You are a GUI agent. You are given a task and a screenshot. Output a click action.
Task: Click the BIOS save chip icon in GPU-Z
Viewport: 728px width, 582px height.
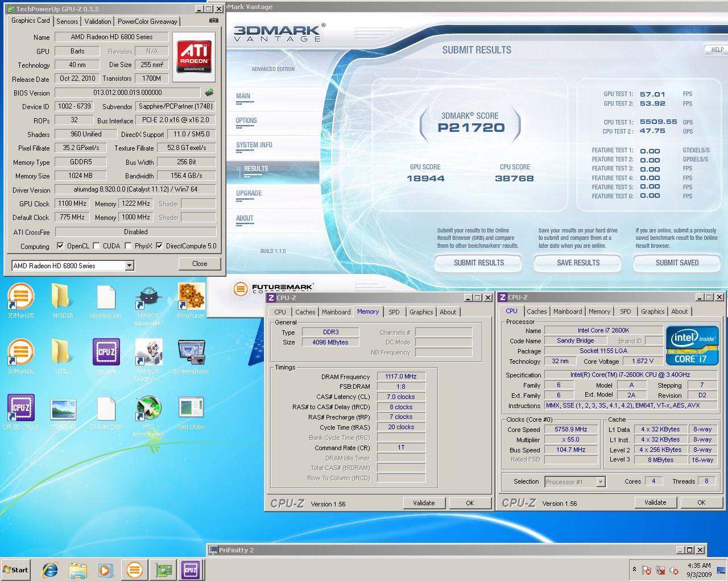coord(209,92)
